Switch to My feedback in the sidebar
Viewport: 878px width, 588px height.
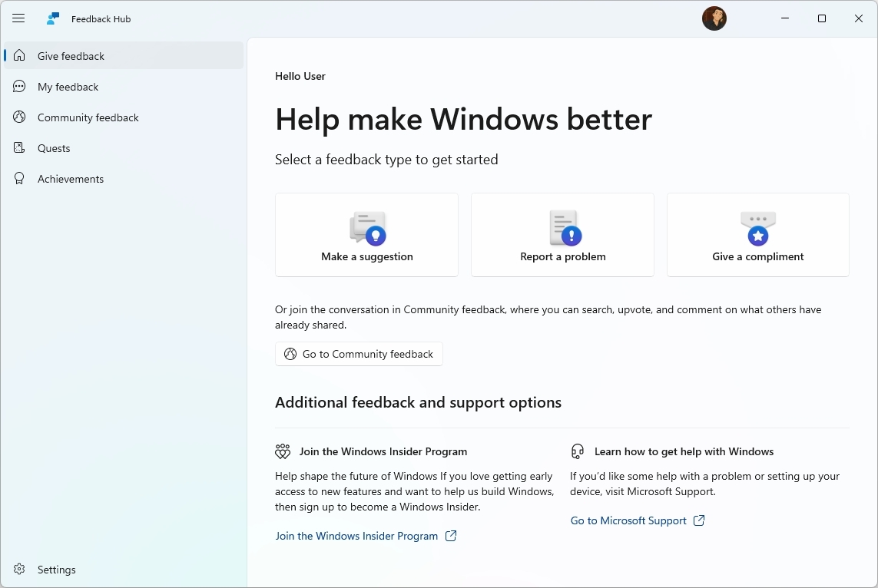coord(68,86)
